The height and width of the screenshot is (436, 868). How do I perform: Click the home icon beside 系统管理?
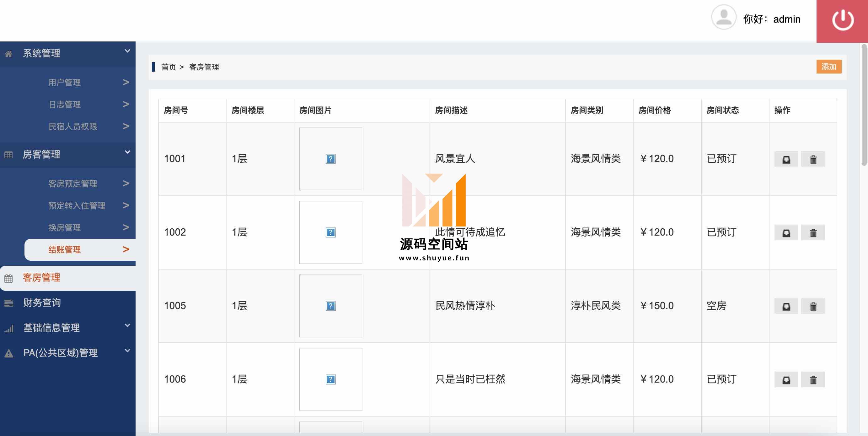[x=9, y=54]
